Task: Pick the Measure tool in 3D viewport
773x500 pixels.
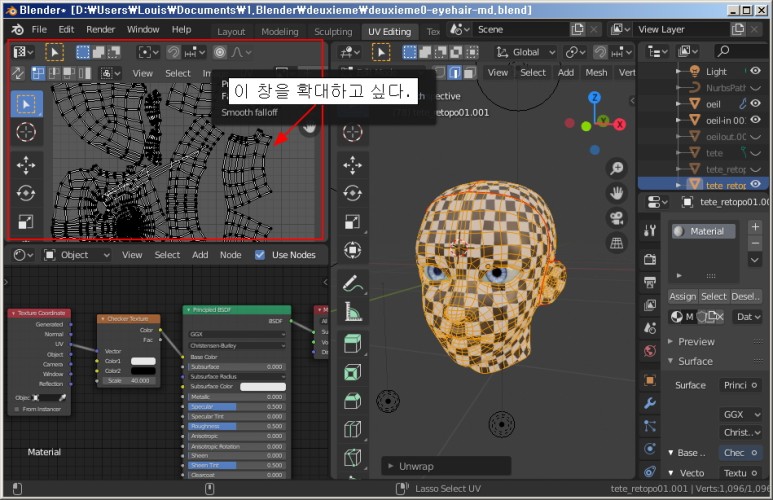Action: (352, 313)
